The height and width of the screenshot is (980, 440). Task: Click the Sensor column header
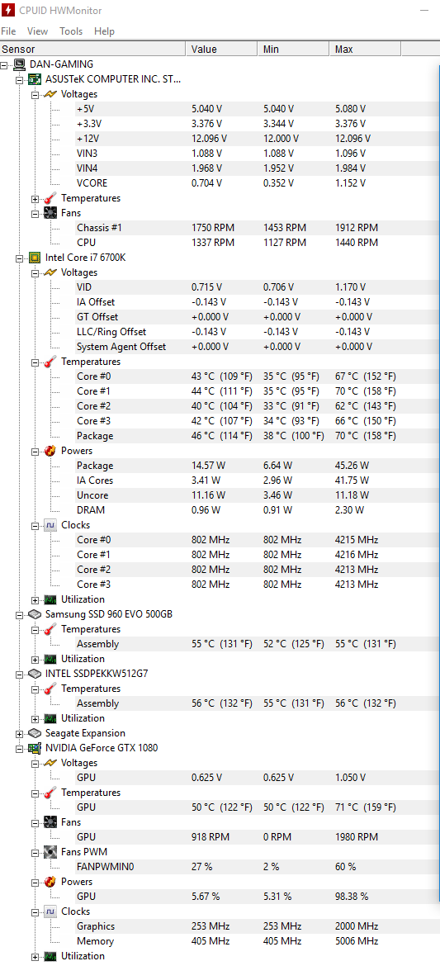click(x=93, y=50)
